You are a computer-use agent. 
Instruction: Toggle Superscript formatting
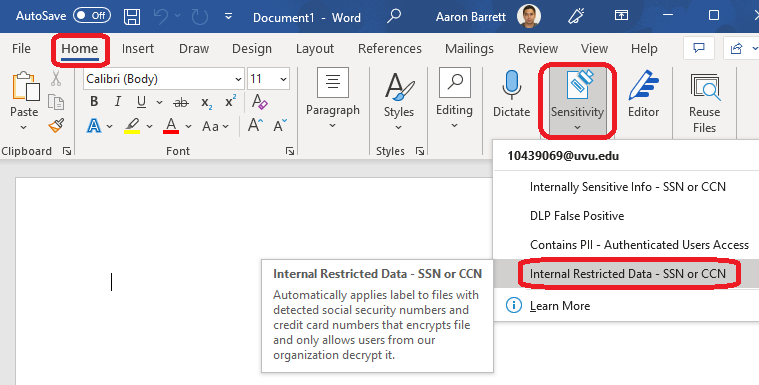click(x=231, y=102)
